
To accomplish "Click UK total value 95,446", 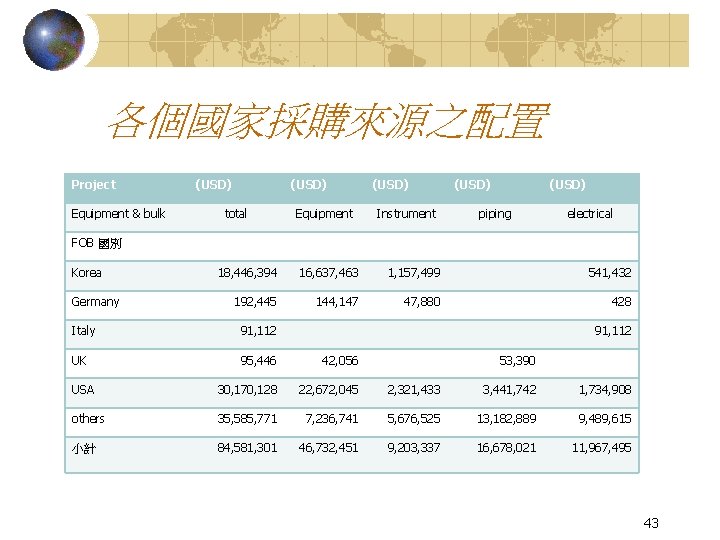I will point(259,360).
